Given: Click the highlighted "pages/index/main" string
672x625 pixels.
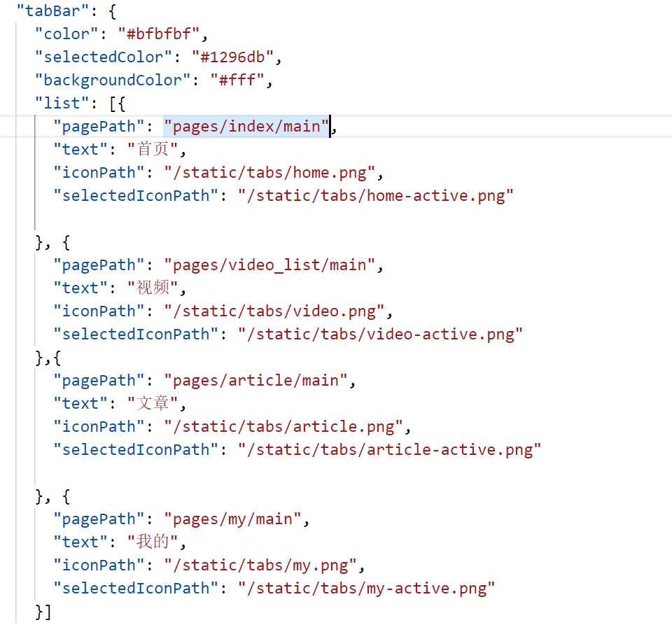Looking at the screenshot, I should coord(246,127).
